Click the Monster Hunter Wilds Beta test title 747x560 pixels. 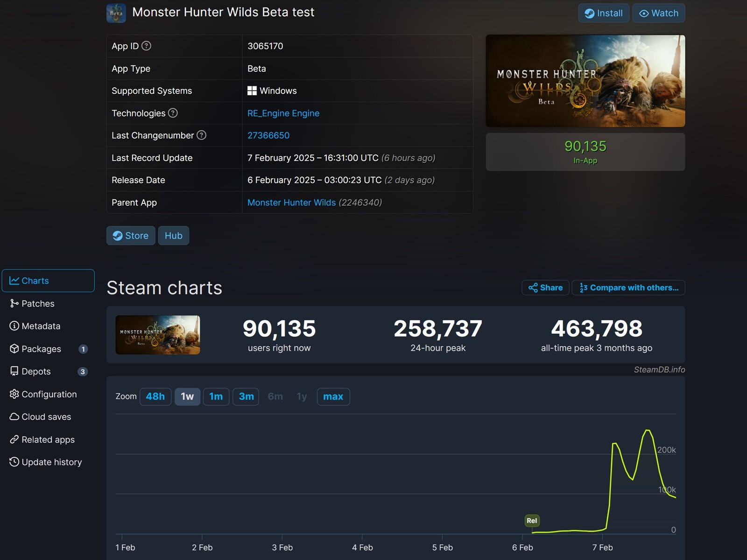[223, 12]
